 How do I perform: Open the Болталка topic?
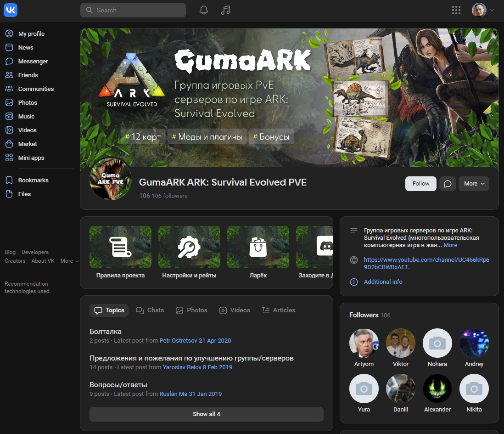coord(106,332)
